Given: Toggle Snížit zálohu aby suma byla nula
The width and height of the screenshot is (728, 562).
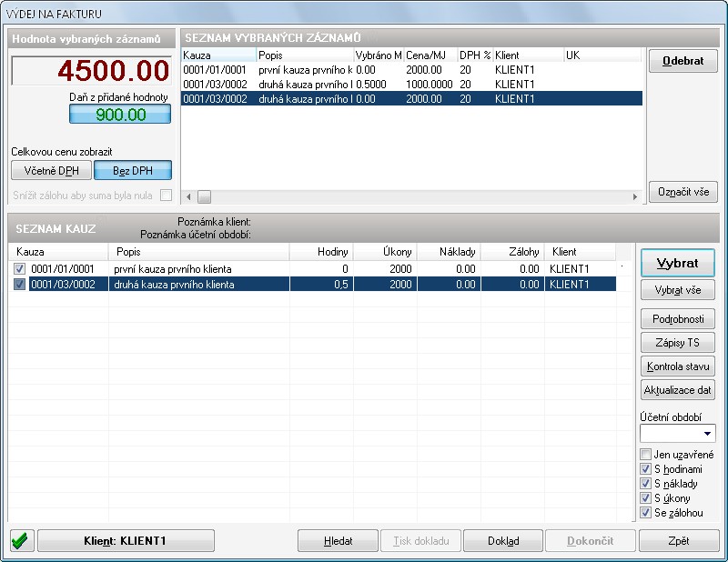Looking at the screenshot, I should point(166,195).
